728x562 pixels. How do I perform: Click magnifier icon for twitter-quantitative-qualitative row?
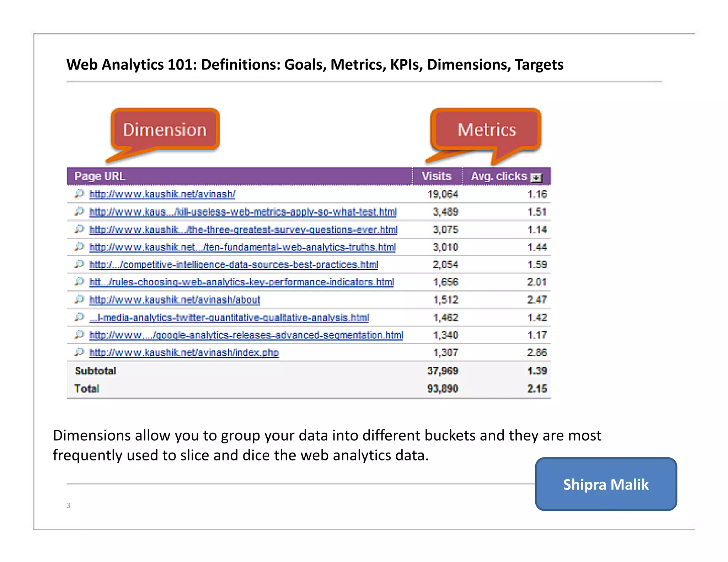(x=79, y=317)
